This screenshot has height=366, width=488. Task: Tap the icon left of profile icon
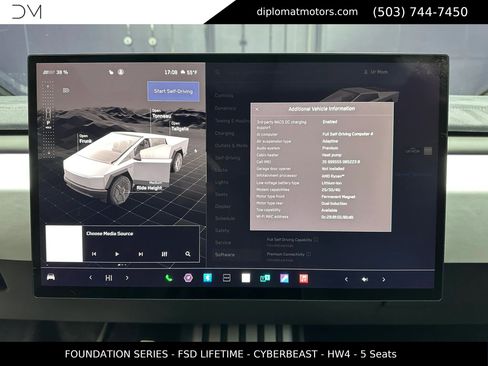(x=111, y=72)
